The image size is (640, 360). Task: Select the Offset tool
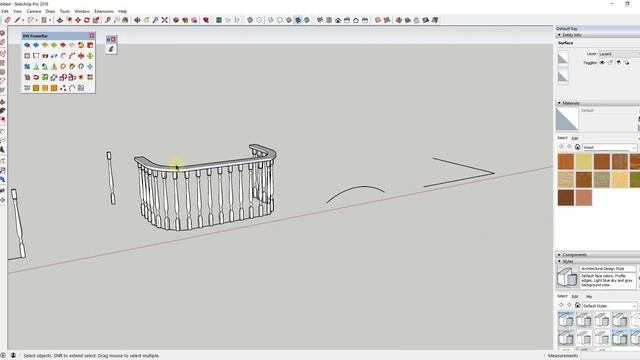click(x=69, y=20)
